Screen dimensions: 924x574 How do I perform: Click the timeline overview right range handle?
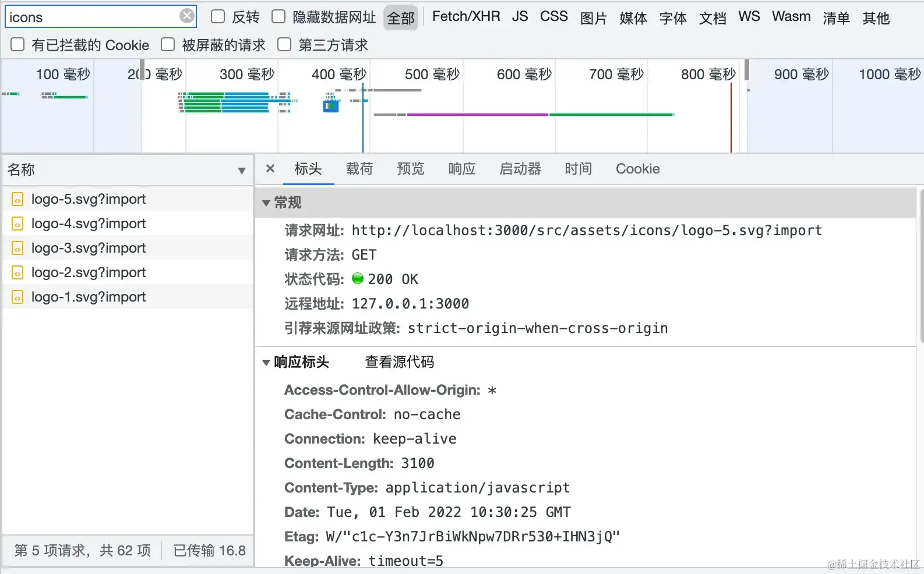[x=746, y=70]
